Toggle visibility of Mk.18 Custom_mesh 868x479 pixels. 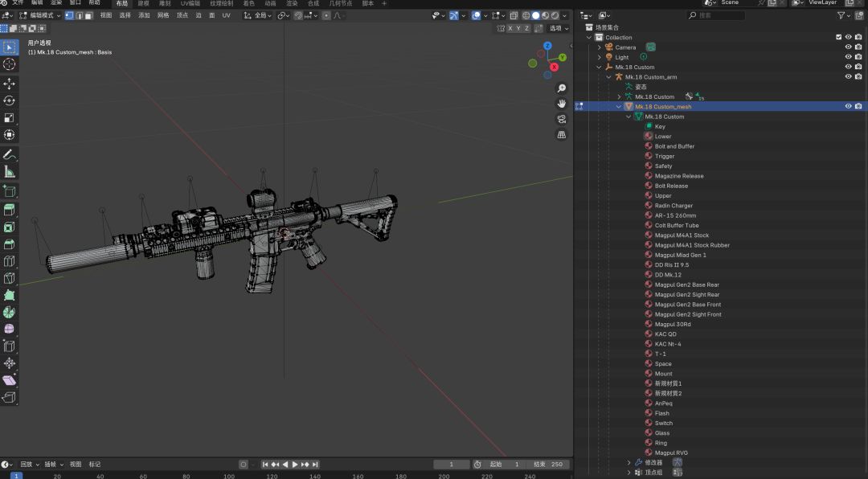tap(848, 106)
